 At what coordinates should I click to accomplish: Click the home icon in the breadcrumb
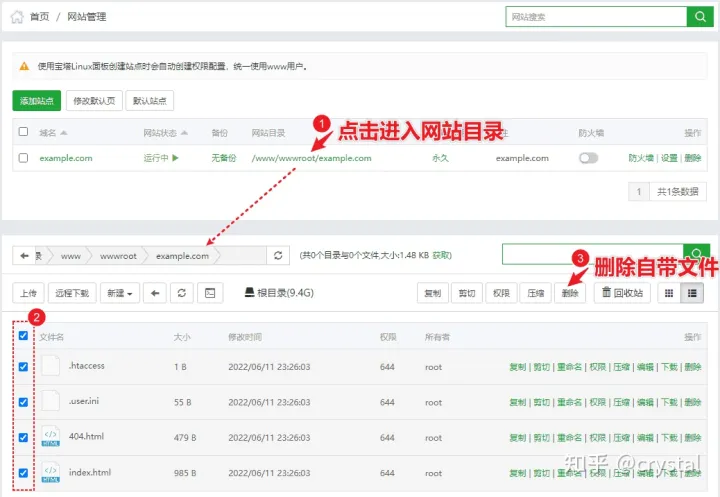point(17,17)
